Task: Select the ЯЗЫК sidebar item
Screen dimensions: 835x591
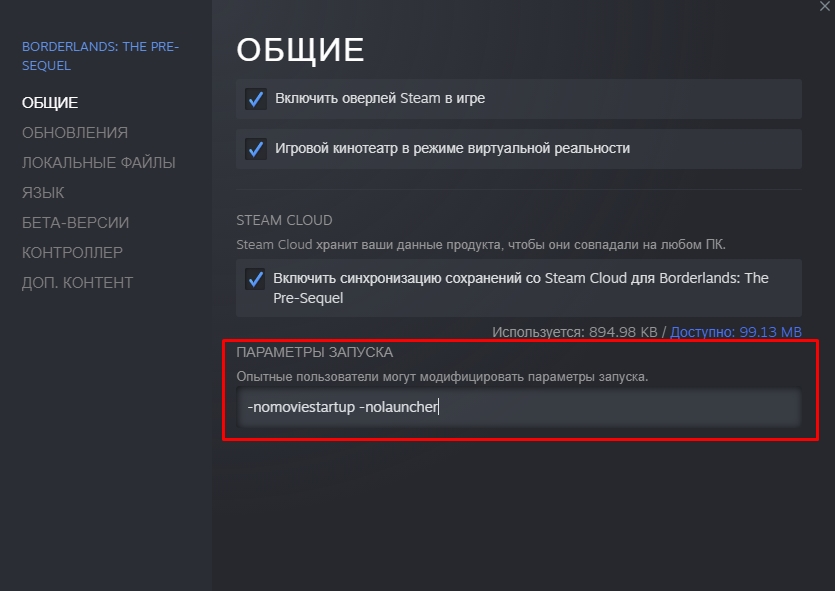Action: (43, 192)
